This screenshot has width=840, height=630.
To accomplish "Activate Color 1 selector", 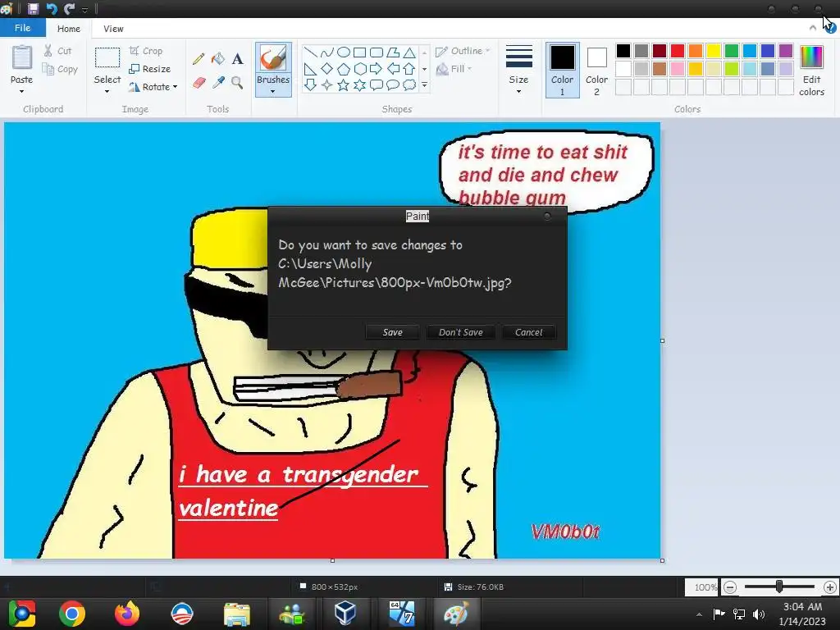I will coord(563,71).
